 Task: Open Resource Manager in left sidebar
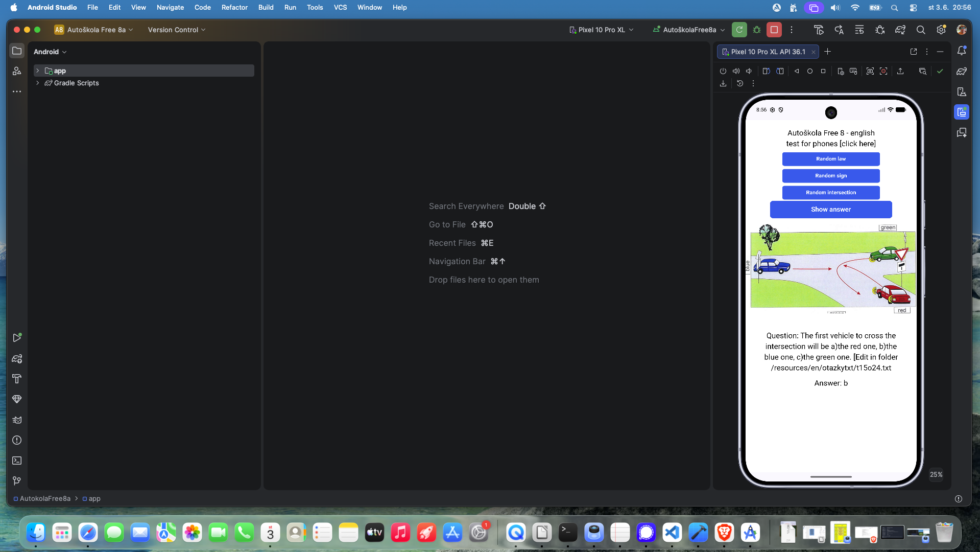click(17, 71)
